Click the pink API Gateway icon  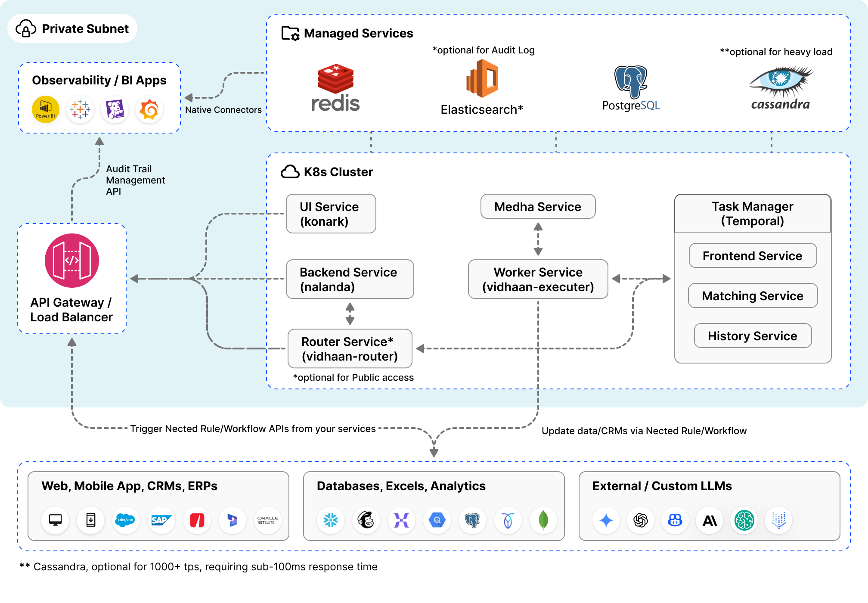[x=72, y=261]
